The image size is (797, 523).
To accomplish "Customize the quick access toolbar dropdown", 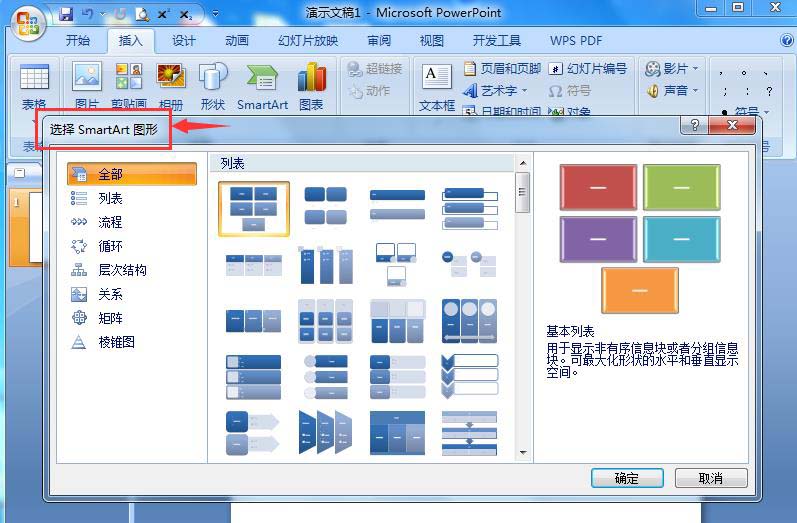I will [216, 14].
